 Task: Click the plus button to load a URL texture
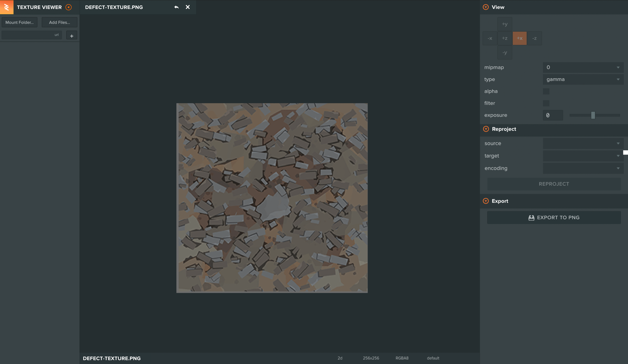tap(72, 35)
